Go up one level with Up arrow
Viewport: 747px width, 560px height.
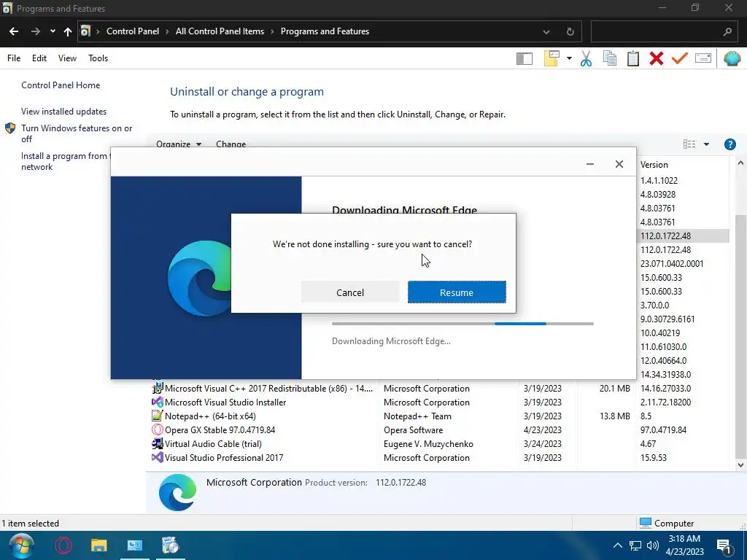(x=68, y=31)
